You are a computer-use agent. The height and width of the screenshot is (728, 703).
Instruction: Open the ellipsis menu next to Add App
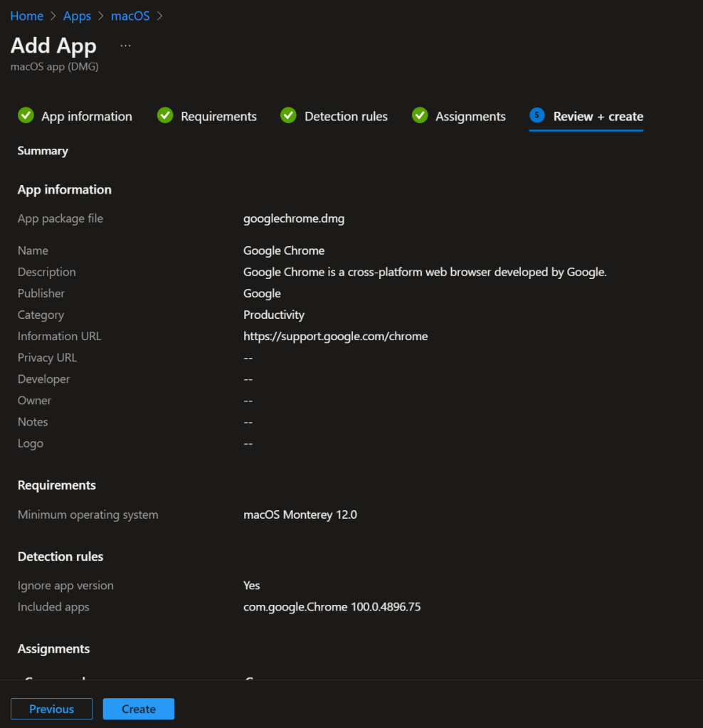pos(125,46)
